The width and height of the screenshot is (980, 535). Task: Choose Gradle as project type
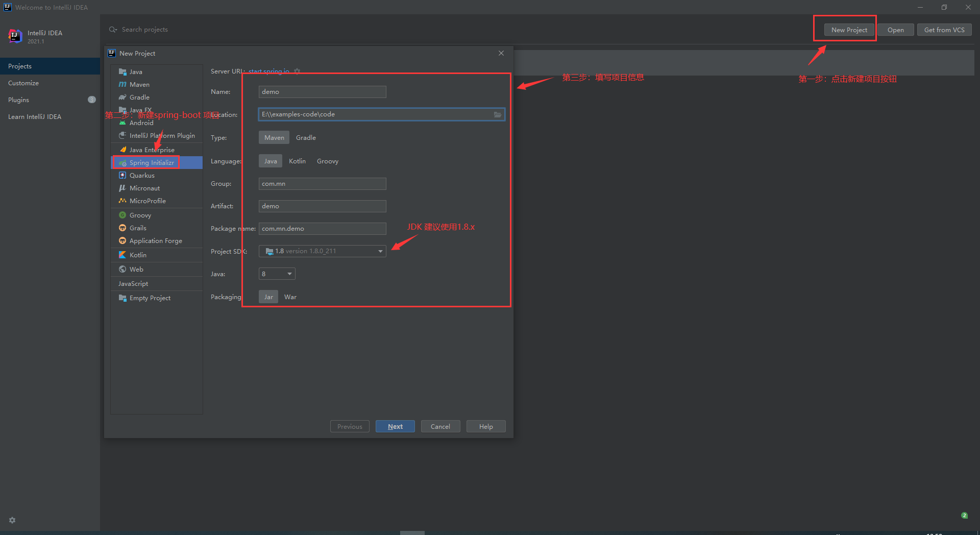click(306, 138)
